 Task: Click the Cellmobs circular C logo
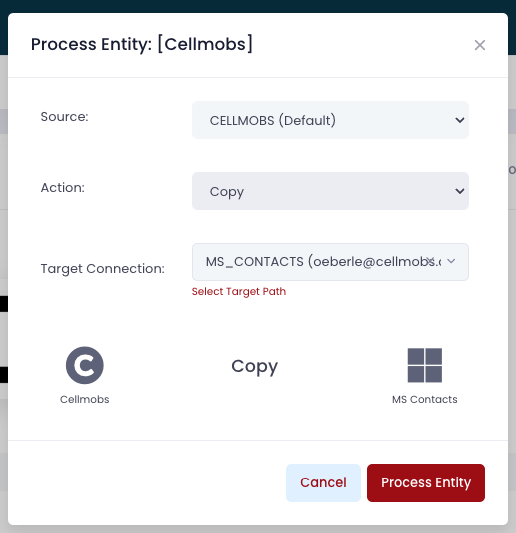click(85, 365)
